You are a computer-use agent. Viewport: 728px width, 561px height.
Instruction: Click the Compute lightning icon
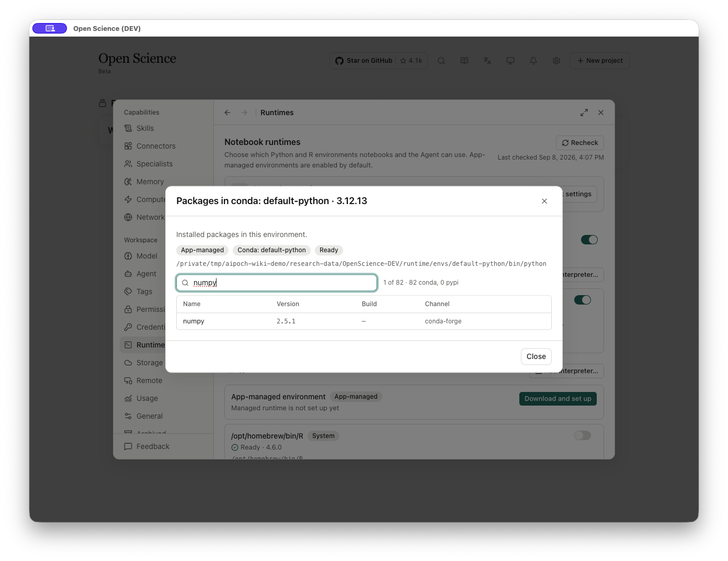128,199
